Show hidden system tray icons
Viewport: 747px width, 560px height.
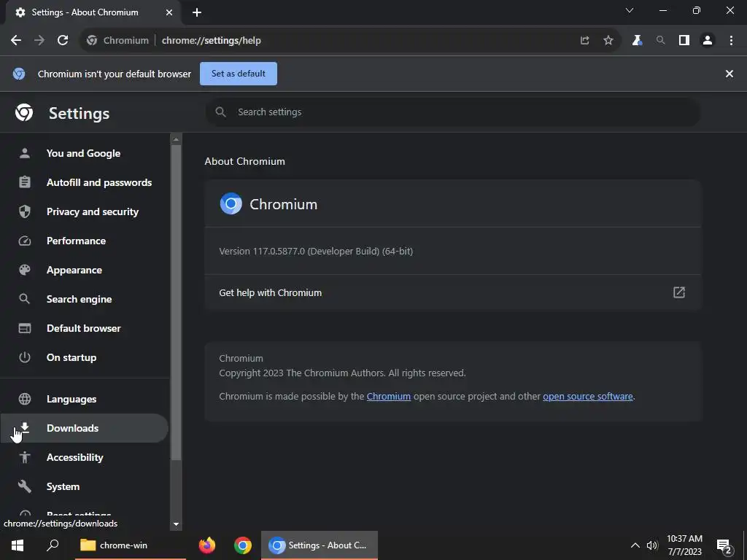pyautogui.click(x=635, y=545)
